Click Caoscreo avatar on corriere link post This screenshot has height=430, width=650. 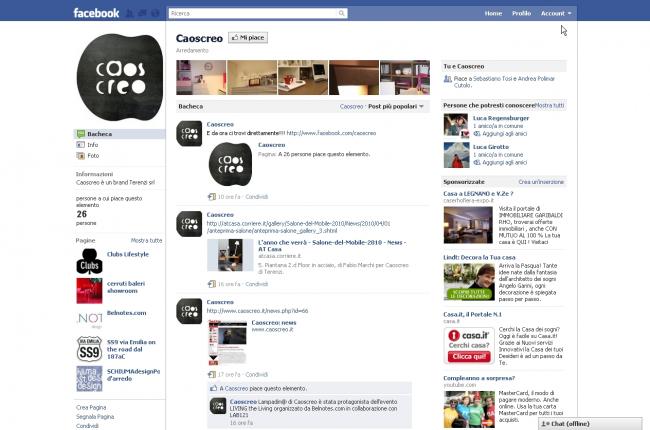pyautogui.click(x=189, y=224)
